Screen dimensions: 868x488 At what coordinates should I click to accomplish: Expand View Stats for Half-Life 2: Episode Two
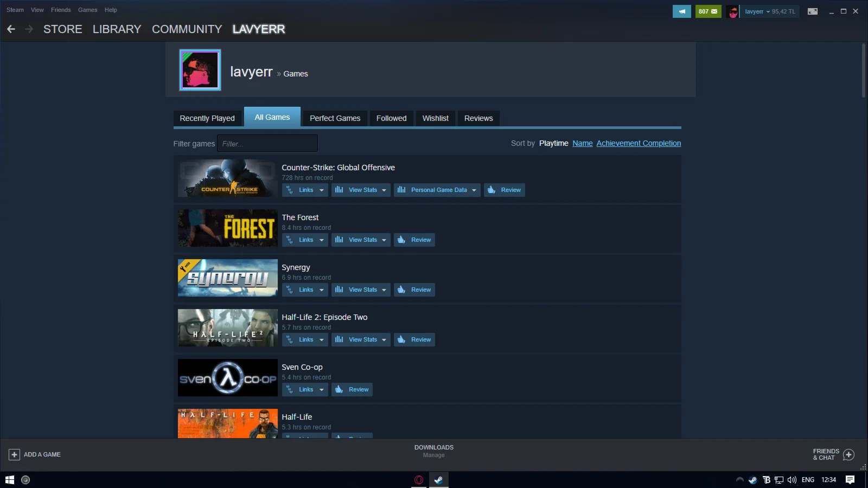click(x=361, y=339)
